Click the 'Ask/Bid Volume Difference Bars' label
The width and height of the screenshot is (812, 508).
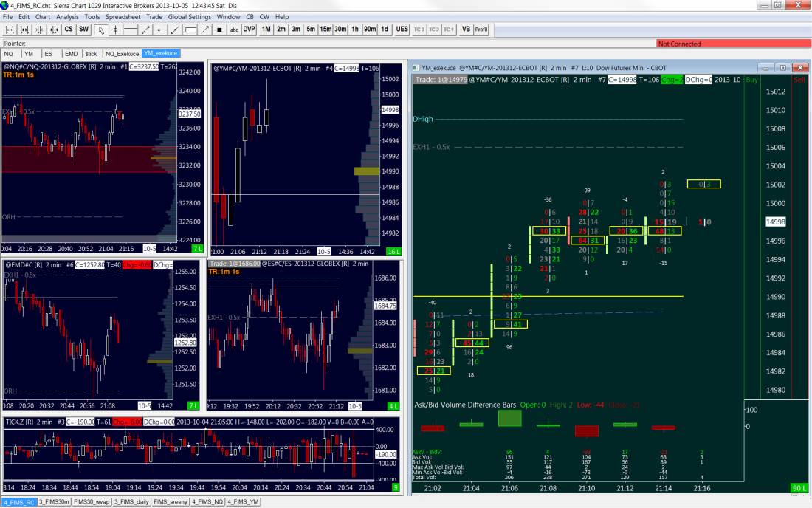(x=465, y=405)
